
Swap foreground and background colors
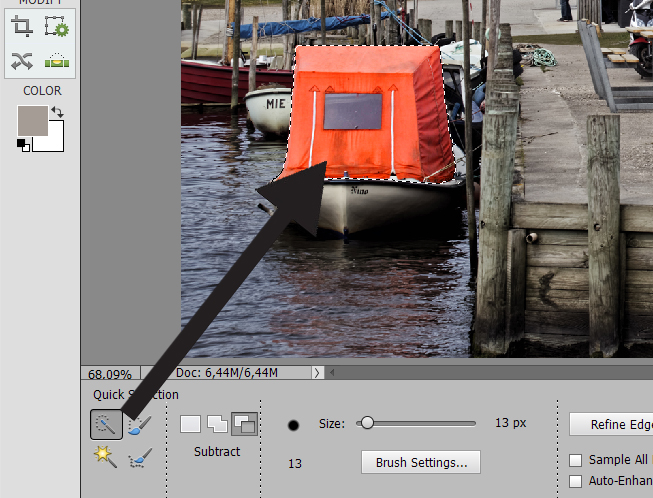pos(57,112)
